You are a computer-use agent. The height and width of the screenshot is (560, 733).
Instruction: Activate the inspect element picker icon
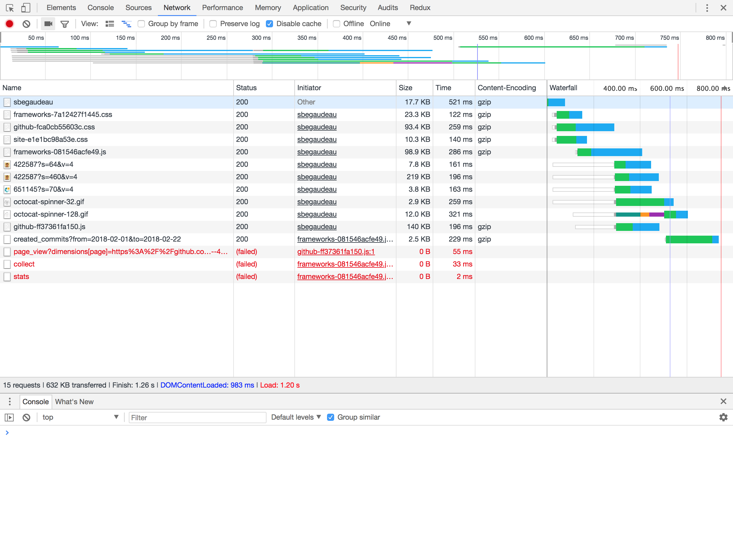(10, 8)
